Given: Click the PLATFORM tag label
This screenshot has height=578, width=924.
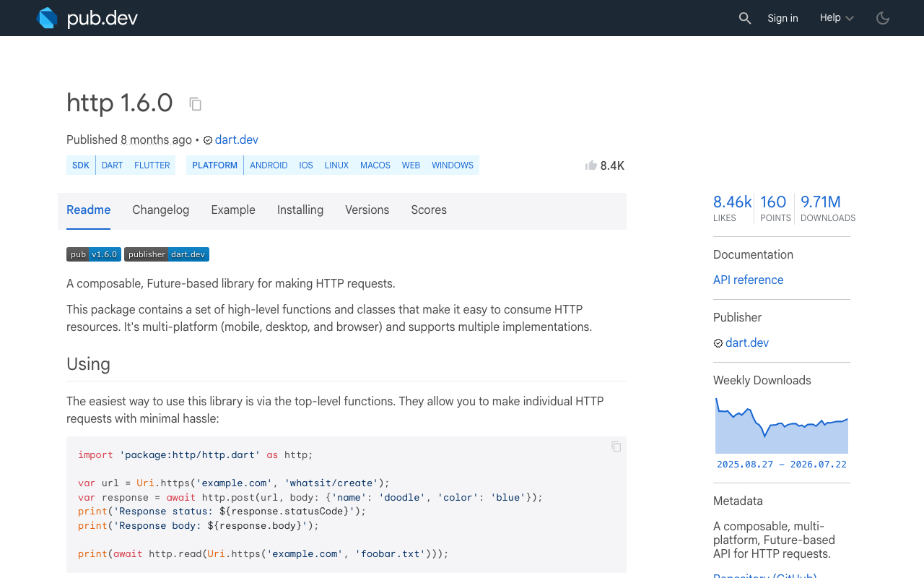Looking at the screenshot, I should click(x=214, y=165).
